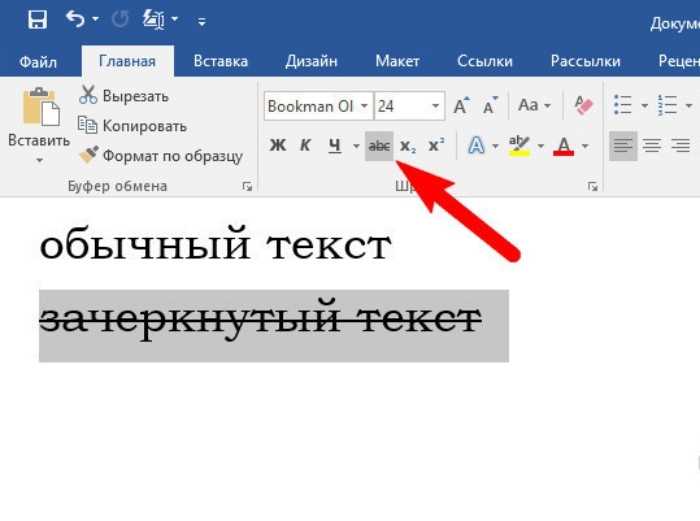Switch to the Ссылки tab
The height and width of the screenshot is (521, 700).
pos(484,61)
